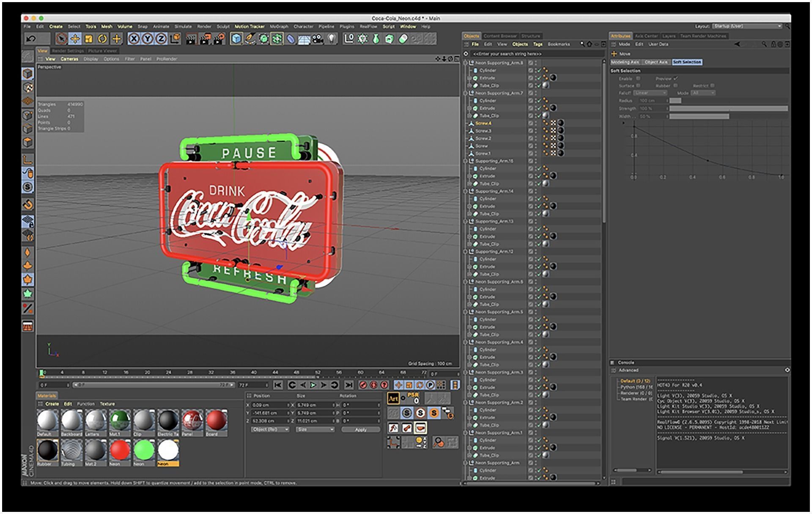This screenshot has height=514, width=812.
Task: Toggle the Y axis lock
Action: pos(148,39)
